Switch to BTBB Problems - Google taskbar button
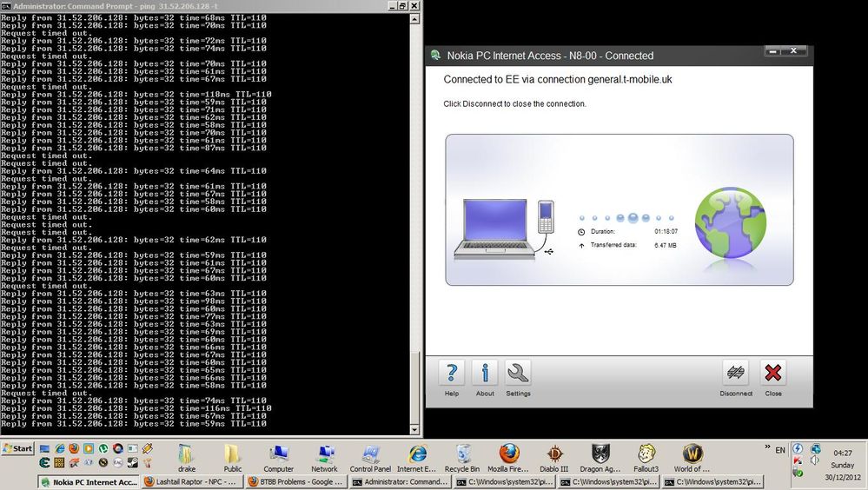 tap(296, 481)
